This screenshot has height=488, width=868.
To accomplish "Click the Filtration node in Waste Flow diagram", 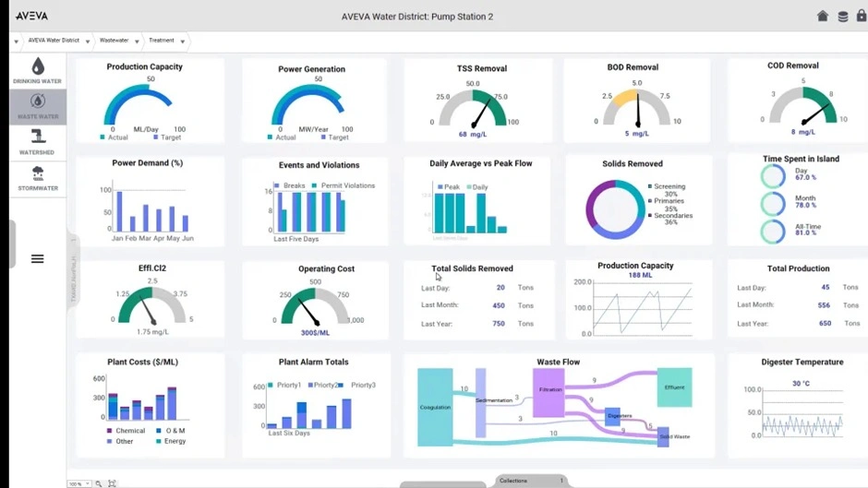I will coord(549,390).
